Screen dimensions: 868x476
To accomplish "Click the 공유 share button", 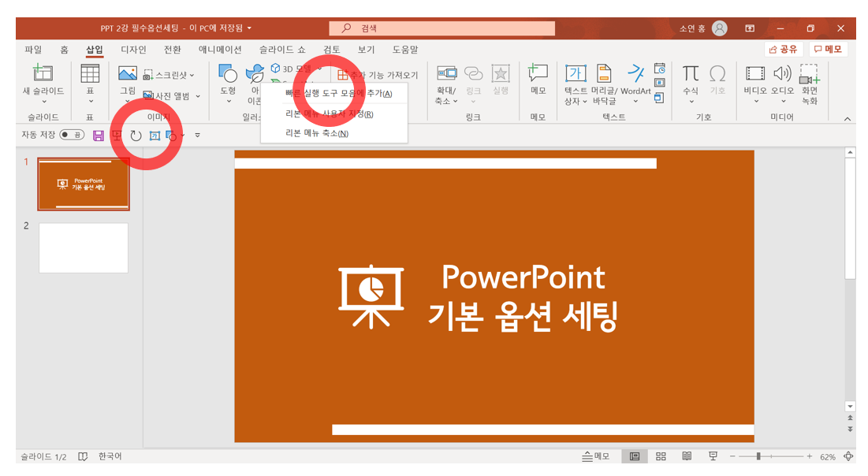I will pyautogui.click(x=784, y=50).
